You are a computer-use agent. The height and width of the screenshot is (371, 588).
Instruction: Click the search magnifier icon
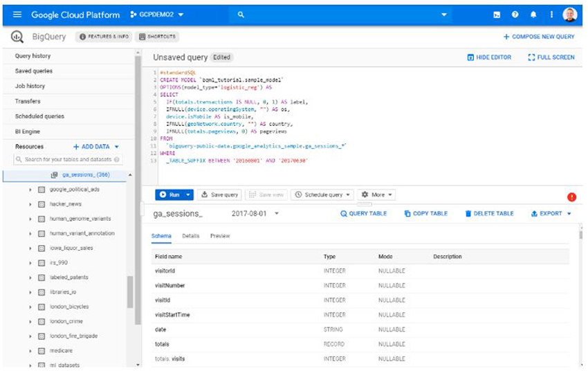241,15
